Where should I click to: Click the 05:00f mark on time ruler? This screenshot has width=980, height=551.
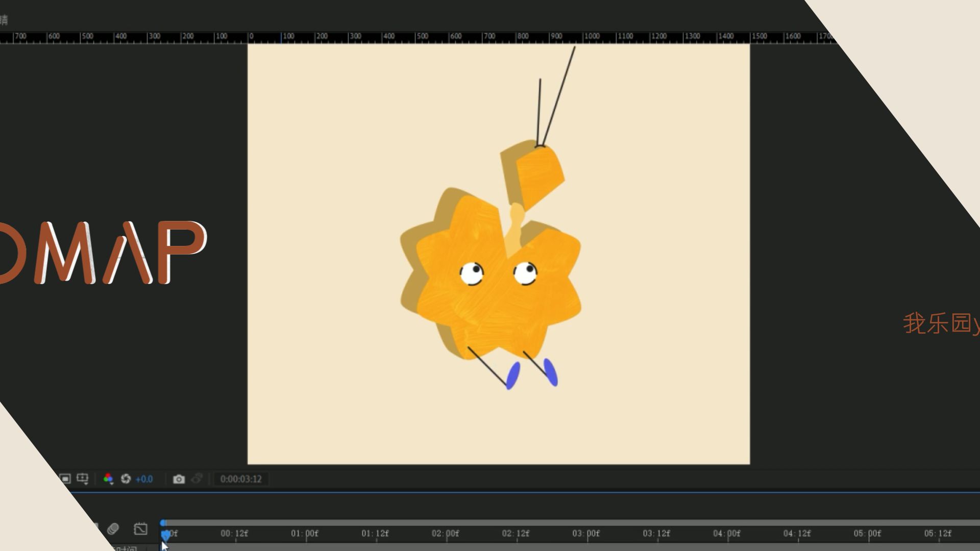868,533
